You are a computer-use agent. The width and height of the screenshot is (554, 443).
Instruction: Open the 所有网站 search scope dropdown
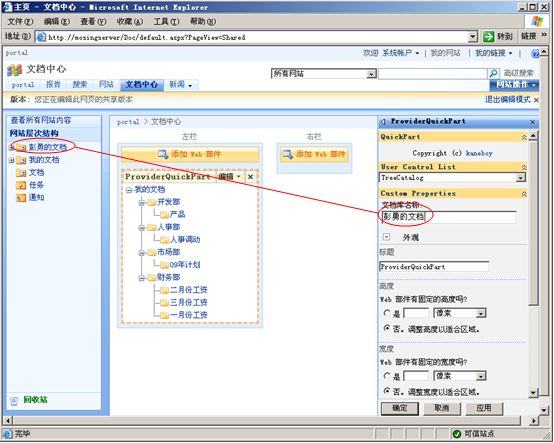pos(371,74)
